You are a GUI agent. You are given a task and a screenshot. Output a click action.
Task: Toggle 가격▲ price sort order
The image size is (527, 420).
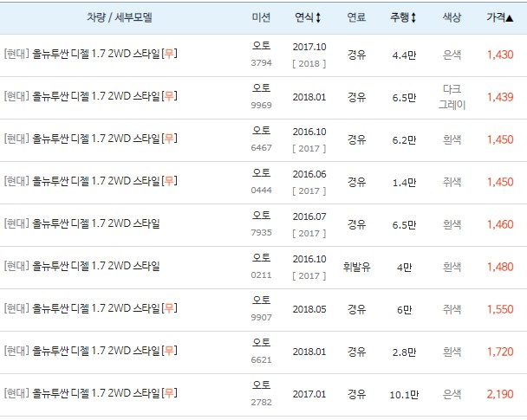pos(500,17)
